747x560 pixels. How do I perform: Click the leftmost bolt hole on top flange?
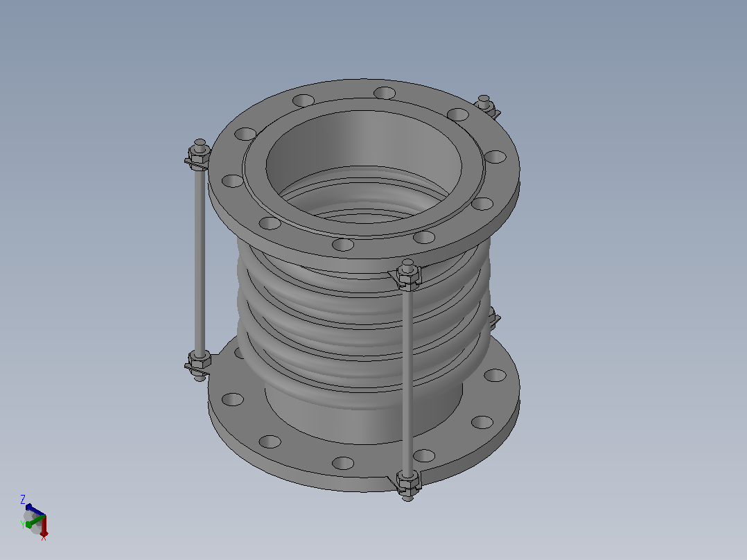tap(233, 181)
